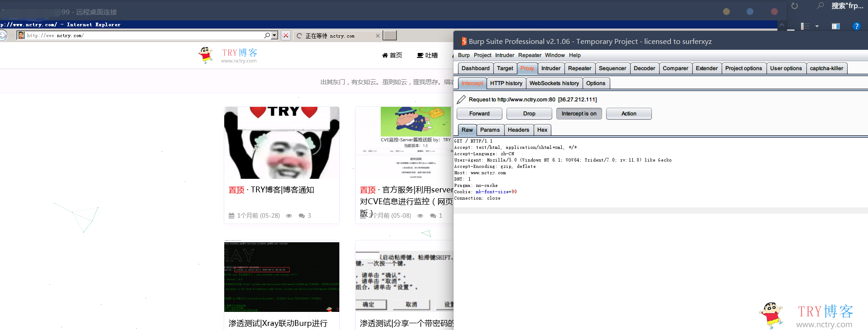868x330 pixels.
Task: Click the site favicon in the IE address bar
Action: pyautogui.click(x=21, y=35)
